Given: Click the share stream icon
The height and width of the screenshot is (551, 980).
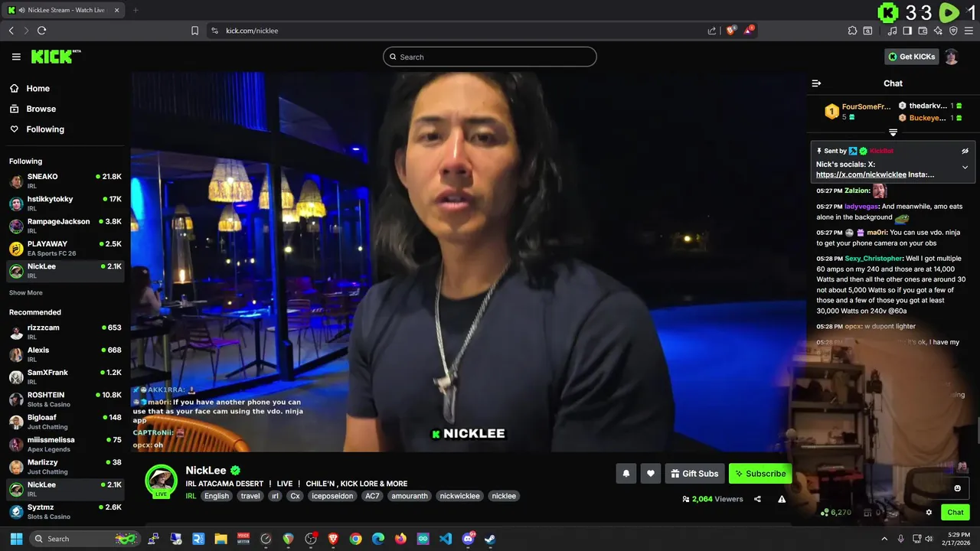Looking at the screenshot, I should coord(757,499).
